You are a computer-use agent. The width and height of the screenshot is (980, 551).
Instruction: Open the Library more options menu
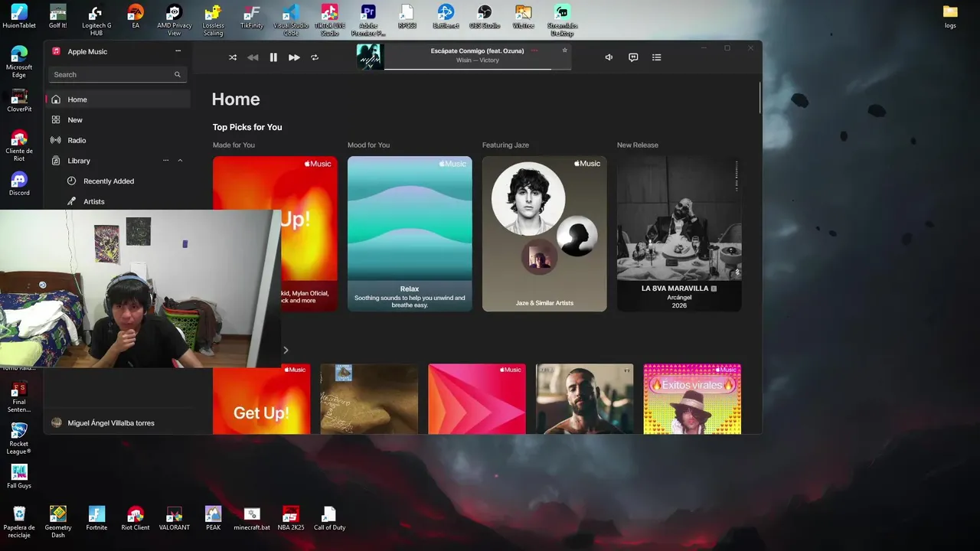pyautogui.click(x=165, y=161)
